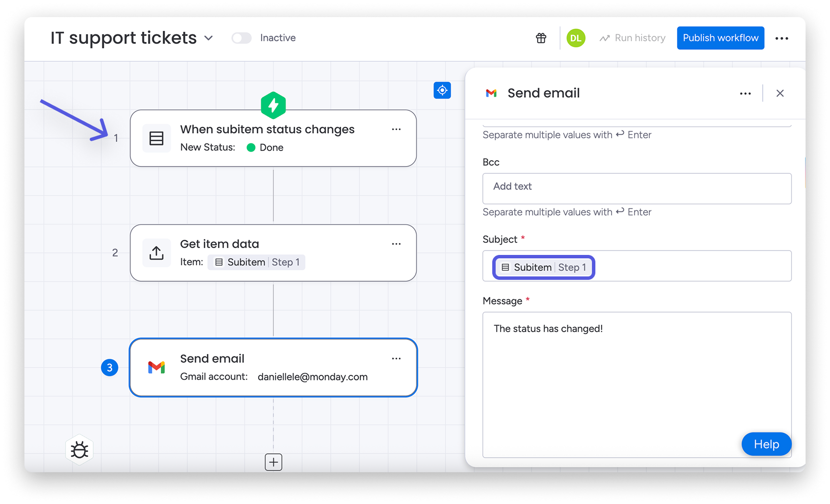This screenshot has height=504, width=830.
Task: Click the Gmail icon in the Send email panel header
Action: pos(491,93)
